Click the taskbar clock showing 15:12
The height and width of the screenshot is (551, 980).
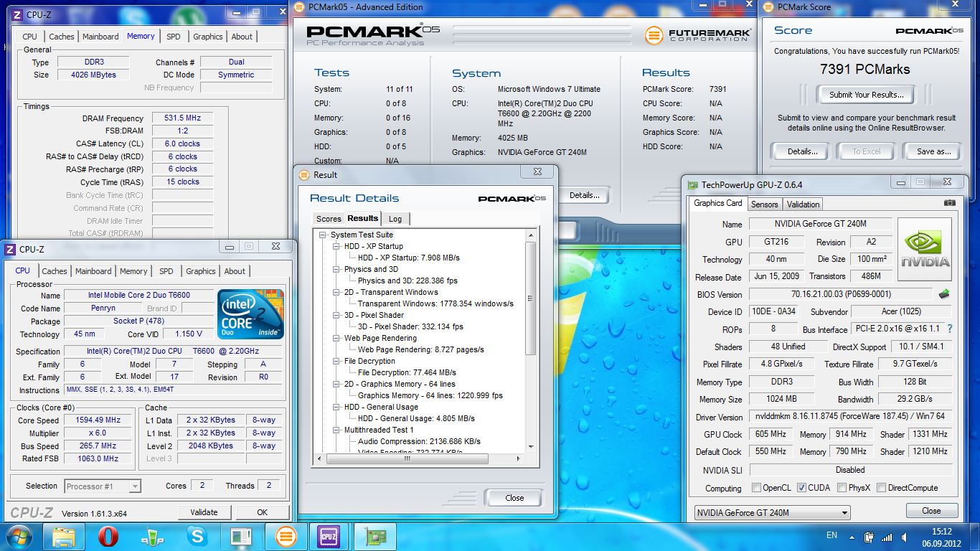[x=941, y=537]
